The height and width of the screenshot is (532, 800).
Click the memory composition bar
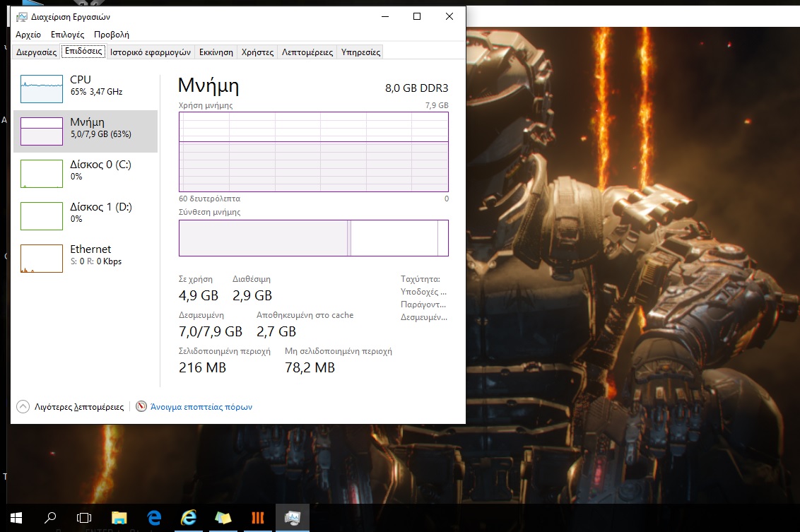314,238
